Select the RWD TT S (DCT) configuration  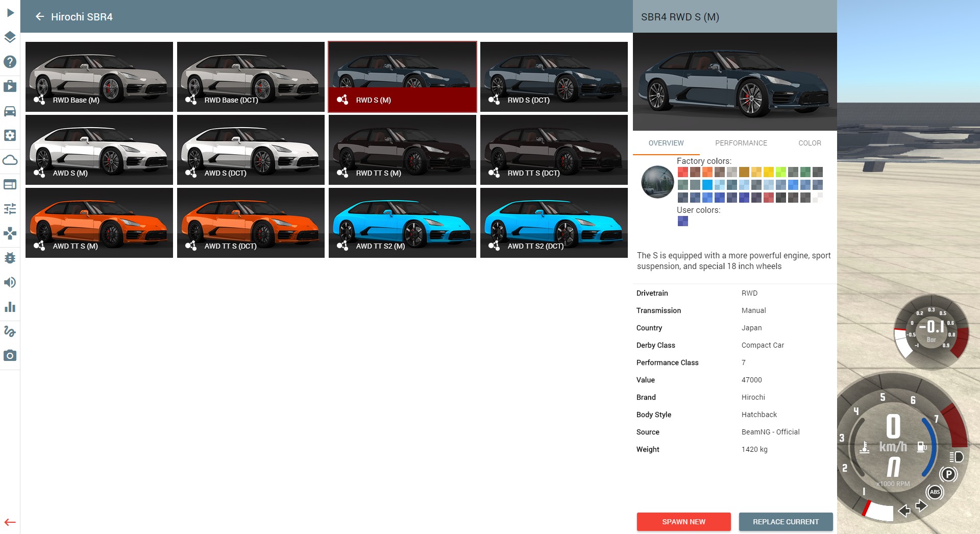[x=554, y=150]
